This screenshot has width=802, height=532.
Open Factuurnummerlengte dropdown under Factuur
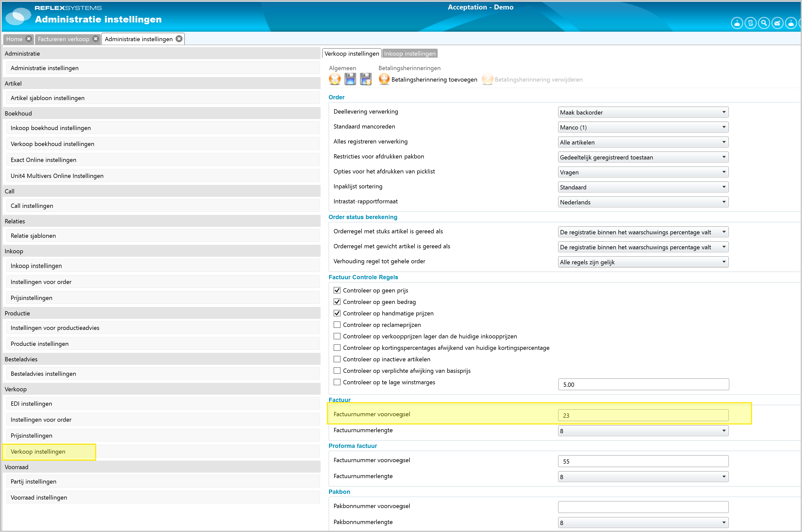pyautogui.click(x=643, y=431)
